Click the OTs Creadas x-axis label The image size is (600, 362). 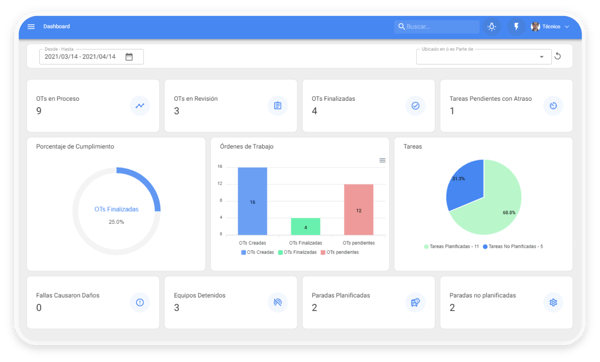pos(253,243)
